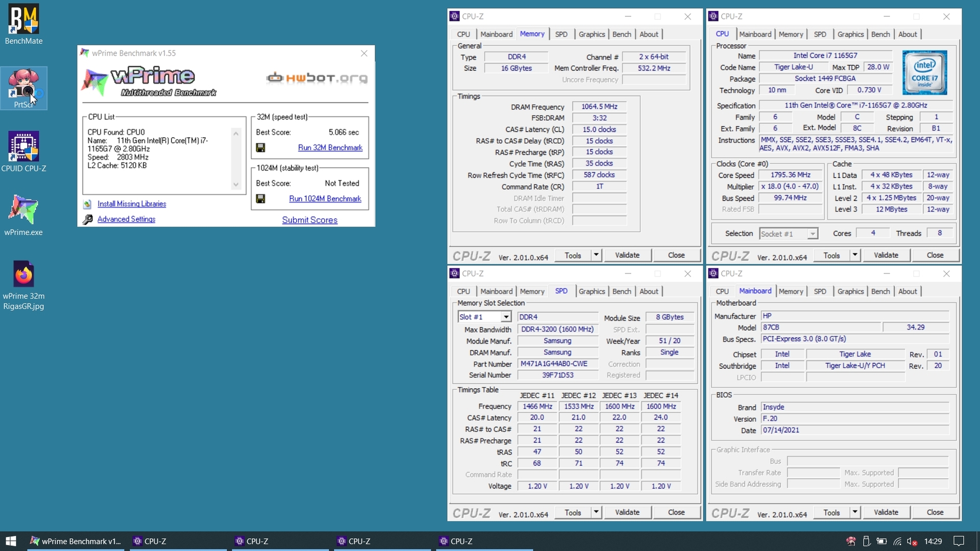Close the wPrime Benchmark window
Image resolution: width=980 pixels, height=551 pixels.
point(364,53)
